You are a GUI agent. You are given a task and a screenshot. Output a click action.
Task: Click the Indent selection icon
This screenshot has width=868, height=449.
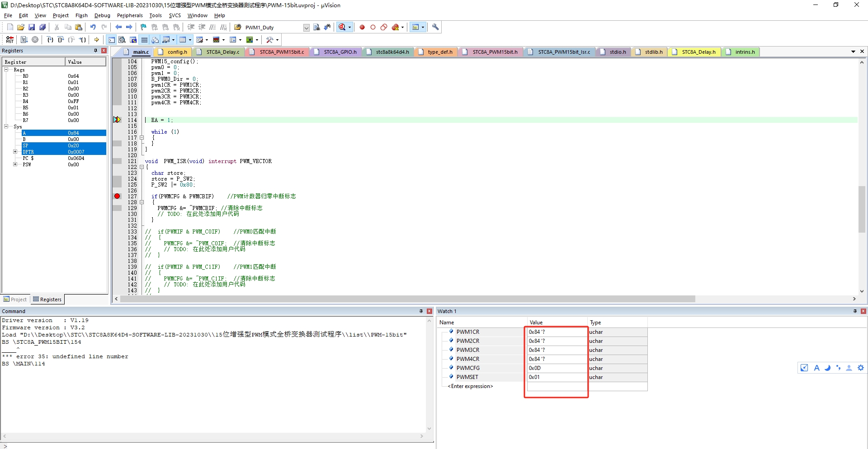[191, 27]
